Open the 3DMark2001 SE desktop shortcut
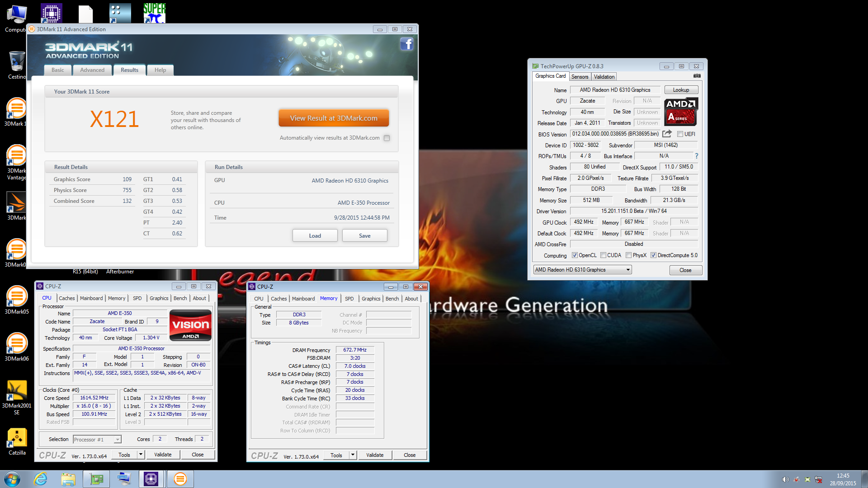The image size is (868, 488). (16, 398)
